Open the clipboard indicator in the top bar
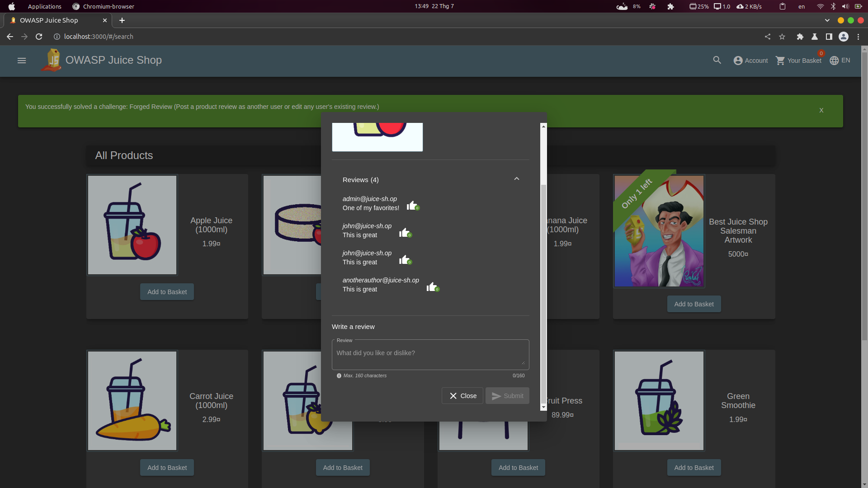Viewport: 868px width, 488px height. [783, 6]
